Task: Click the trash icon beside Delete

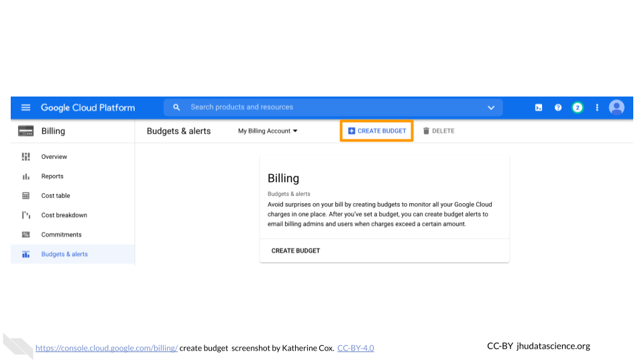Action: click(x=426, y=131)
